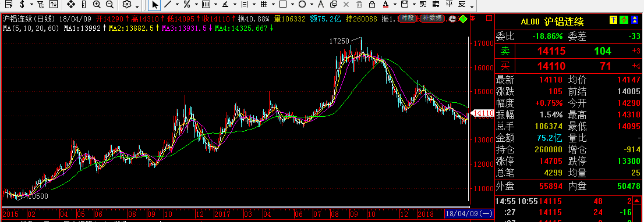Toggle the yellow 下 indicator button
The image size is (644, 222).
tap(613, 20)
